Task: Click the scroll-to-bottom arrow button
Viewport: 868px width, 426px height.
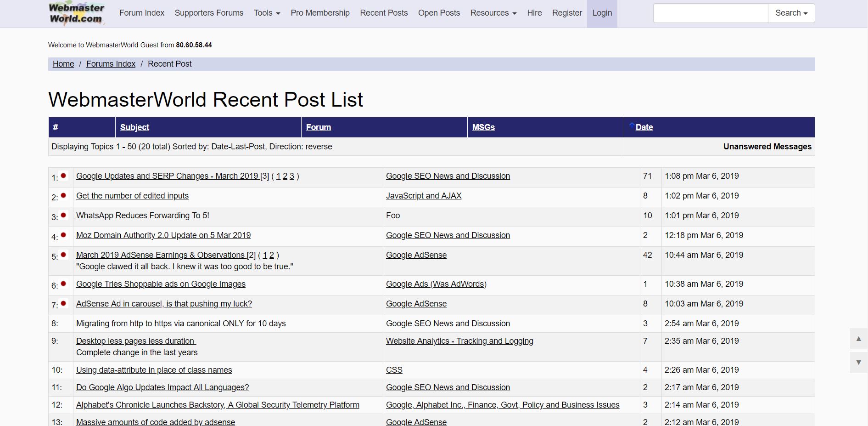Action: pos(858,363)
